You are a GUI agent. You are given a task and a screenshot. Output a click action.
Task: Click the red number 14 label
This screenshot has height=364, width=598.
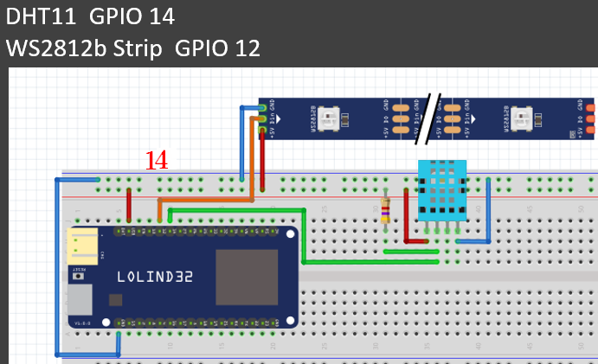point(156,160)
